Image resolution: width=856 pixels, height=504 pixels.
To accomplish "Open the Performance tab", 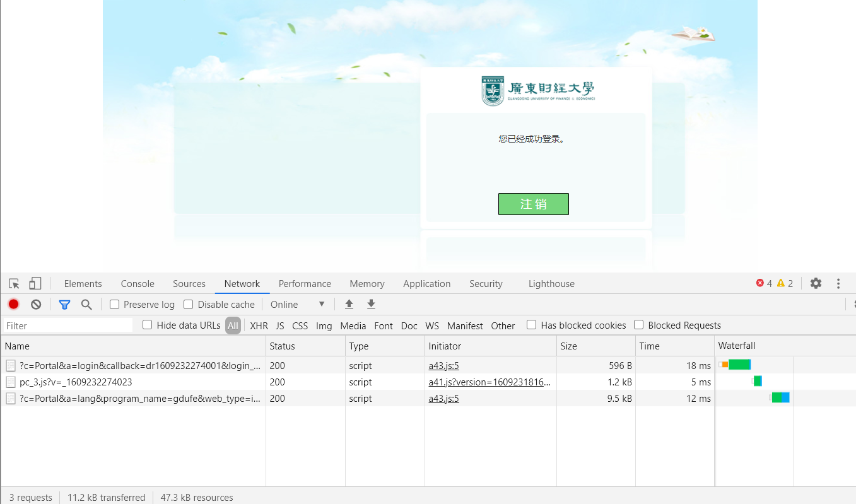I will (x=305, y=284).
